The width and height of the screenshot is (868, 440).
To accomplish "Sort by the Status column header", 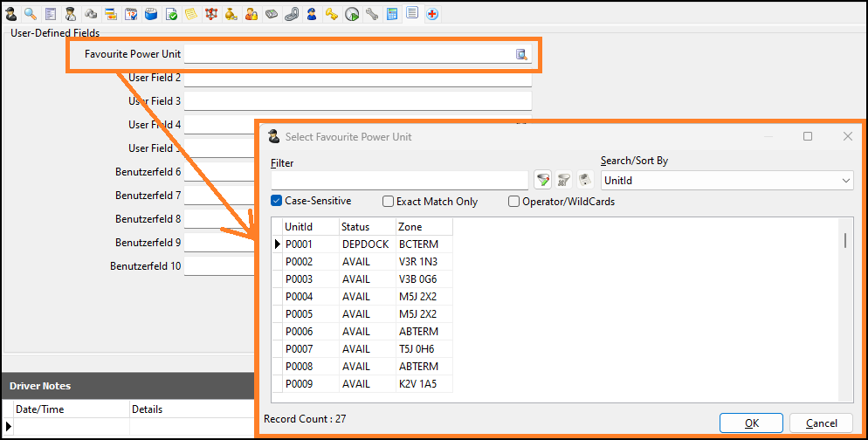I will [364, 227].
